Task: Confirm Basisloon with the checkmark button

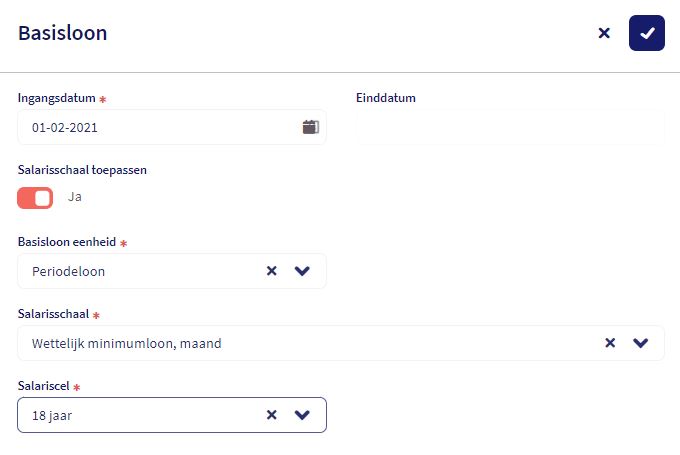Action: (x=647, y=33)
